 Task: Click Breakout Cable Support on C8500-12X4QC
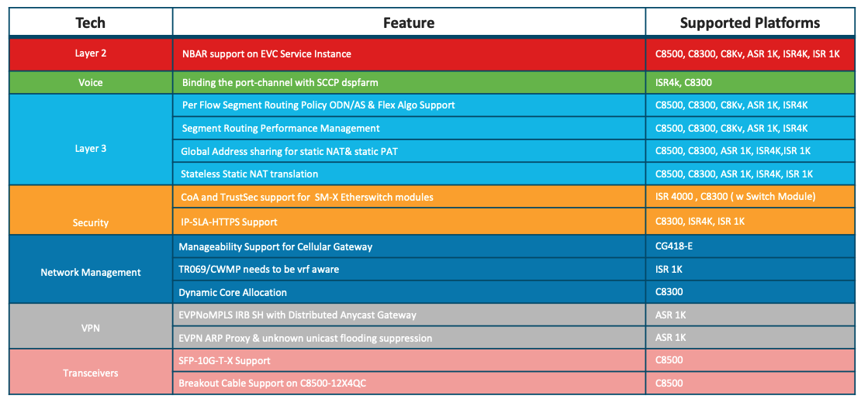click(409, 383)
